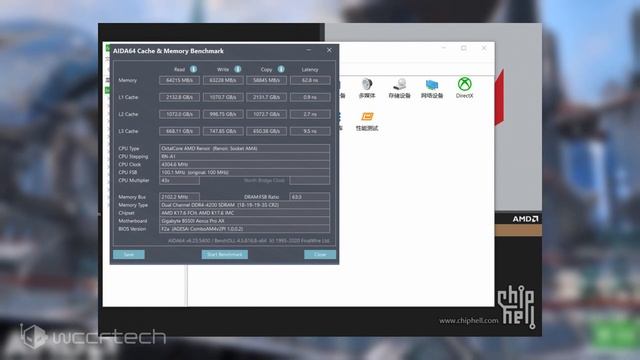
Task: Select the Memory write value 63228 MB/s
Action: click(x=223, y=80)
